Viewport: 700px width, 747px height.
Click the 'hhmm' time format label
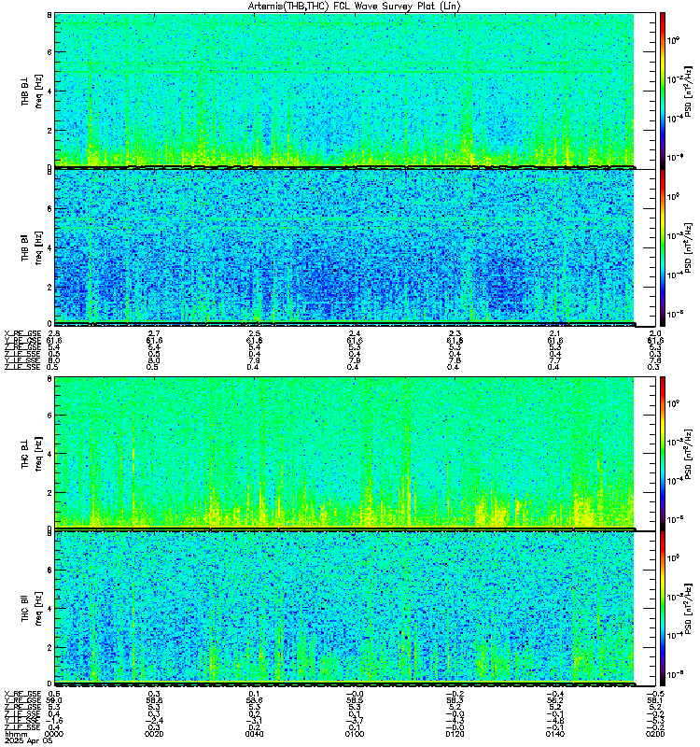point(16,734)
